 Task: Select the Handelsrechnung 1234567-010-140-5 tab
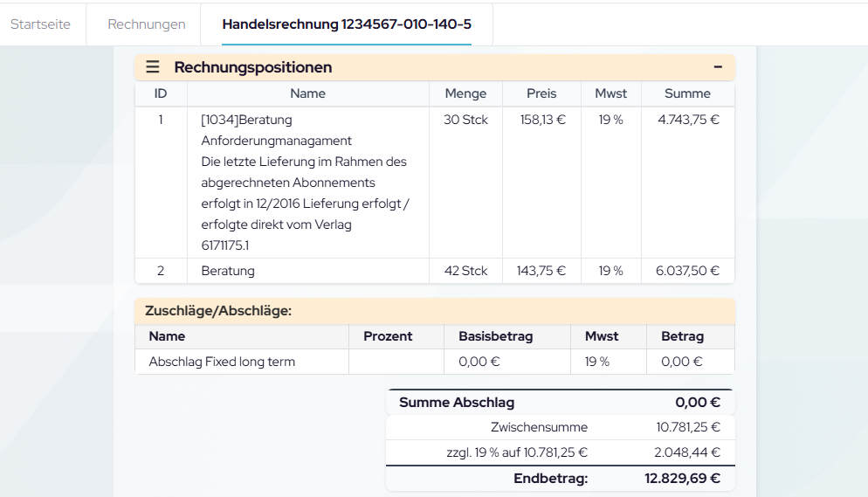point(347,24)
